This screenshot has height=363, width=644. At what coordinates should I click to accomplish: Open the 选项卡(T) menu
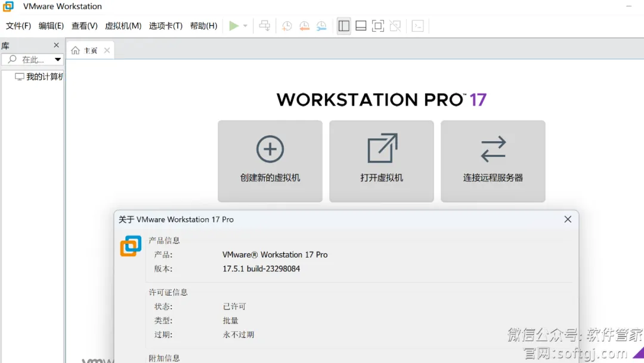[x=166, y=26]
